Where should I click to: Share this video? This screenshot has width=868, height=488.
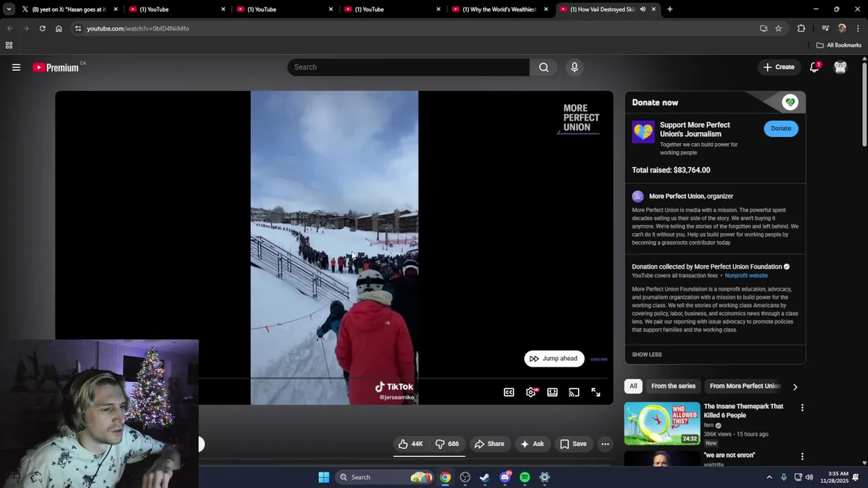(x=489, y=444)
